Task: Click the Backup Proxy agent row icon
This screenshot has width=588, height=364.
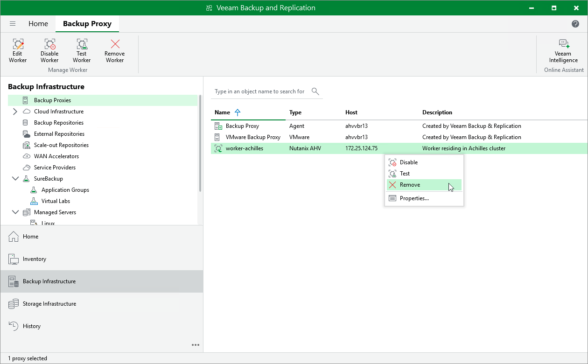Action: point(218,126)
